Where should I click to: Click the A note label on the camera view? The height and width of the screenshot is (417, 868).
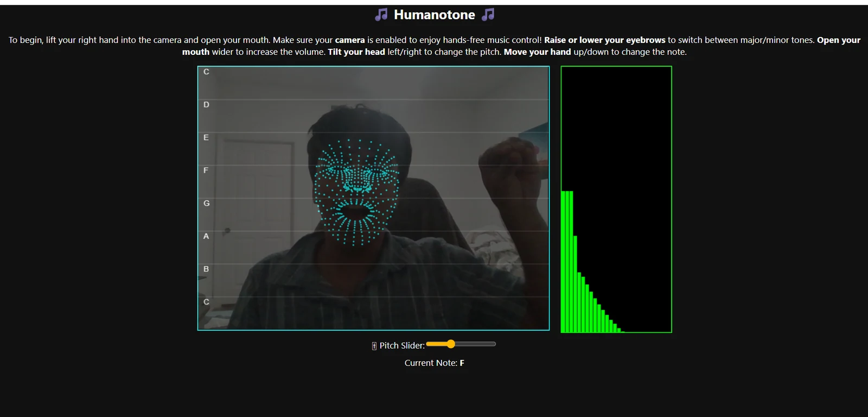pos(206,236)
